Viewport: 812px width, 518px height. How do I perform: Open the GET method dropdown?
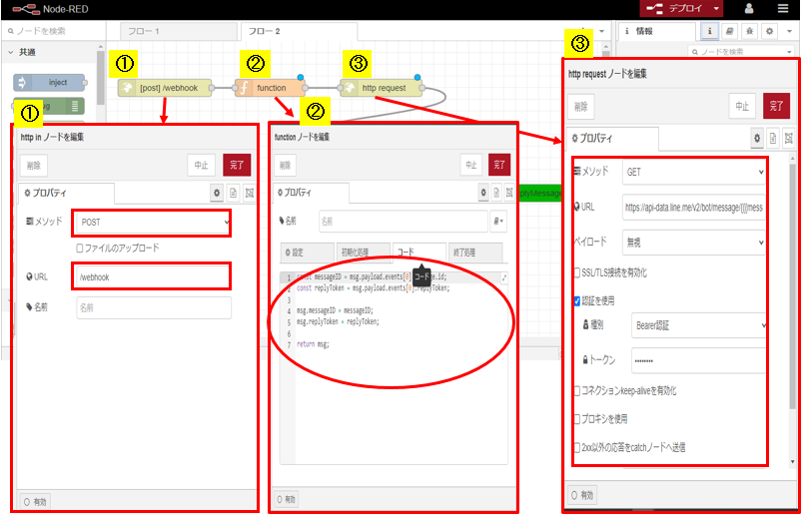point(693,173)
